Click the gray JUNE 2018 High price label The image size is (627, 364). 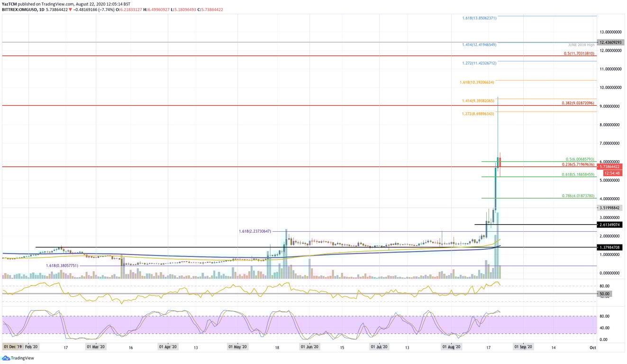click(611, 42)
